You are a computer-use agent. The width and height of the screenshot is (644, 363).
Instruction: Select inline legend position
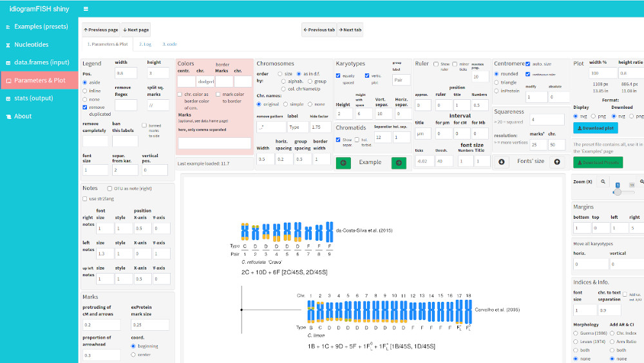tap(85, 91)
